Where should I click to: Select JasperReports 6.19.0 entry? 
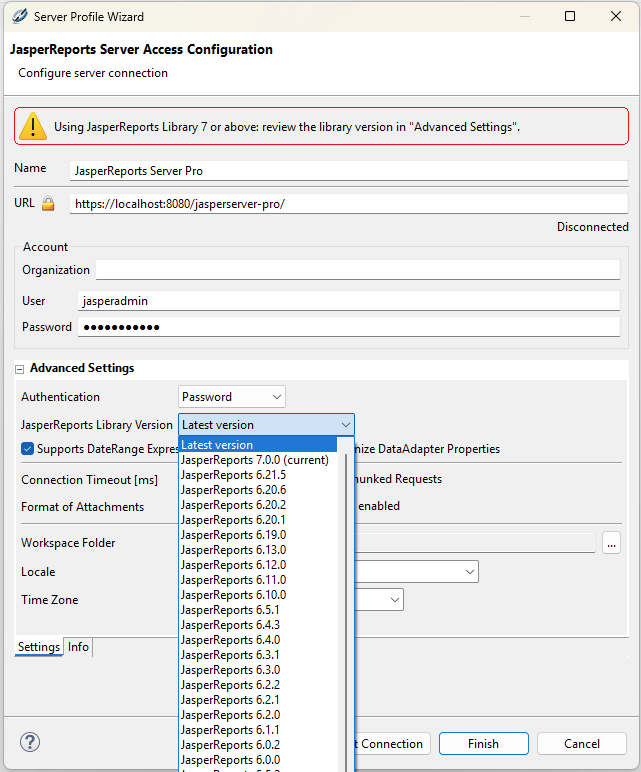[258, 535]
